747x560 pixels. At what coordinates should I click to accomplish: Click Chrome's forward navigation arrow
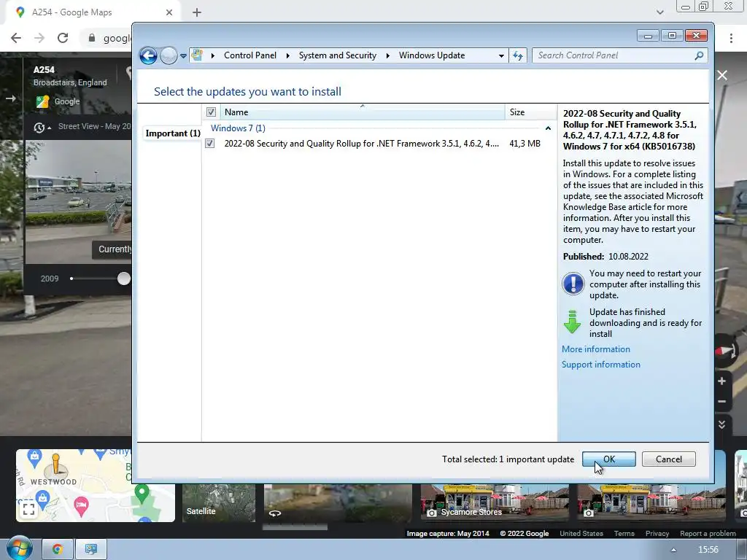(x=39, y=38)
